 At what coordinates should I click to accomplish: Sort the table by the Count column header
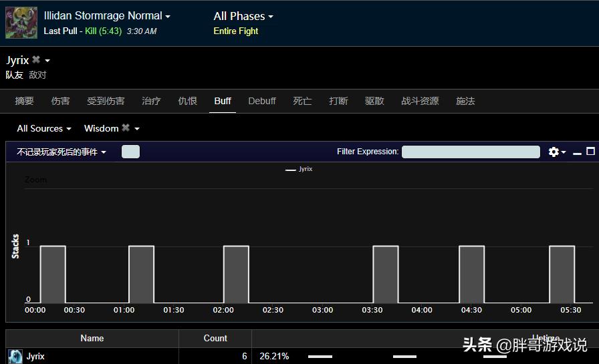coord(215,338)
